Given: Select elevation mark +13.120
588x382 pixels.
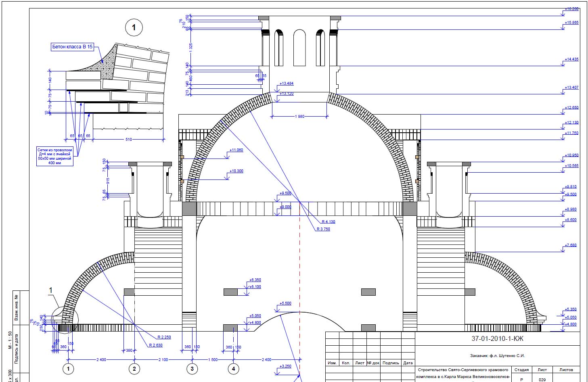Looking at the screenshot, I should [x=286, y=94].
